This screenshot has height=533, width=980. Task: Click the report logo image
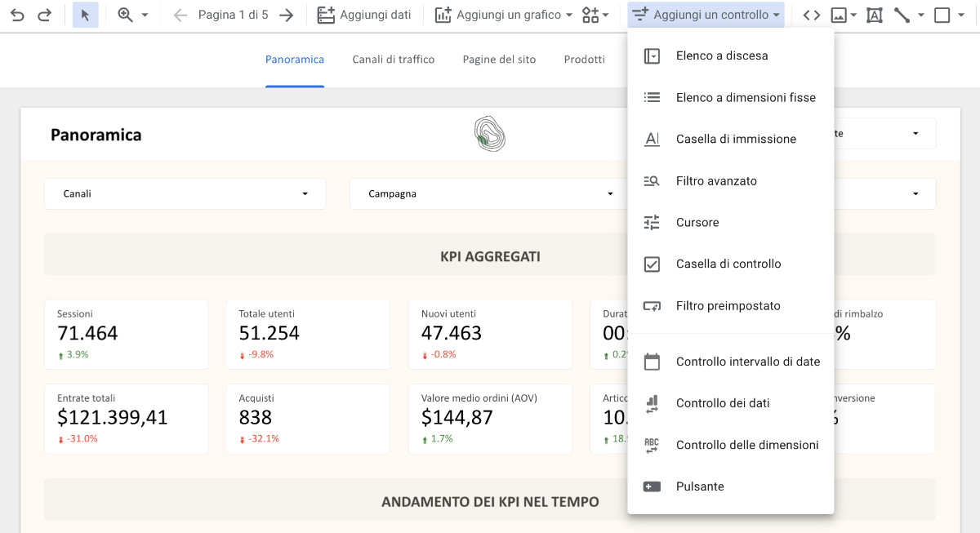490,134
